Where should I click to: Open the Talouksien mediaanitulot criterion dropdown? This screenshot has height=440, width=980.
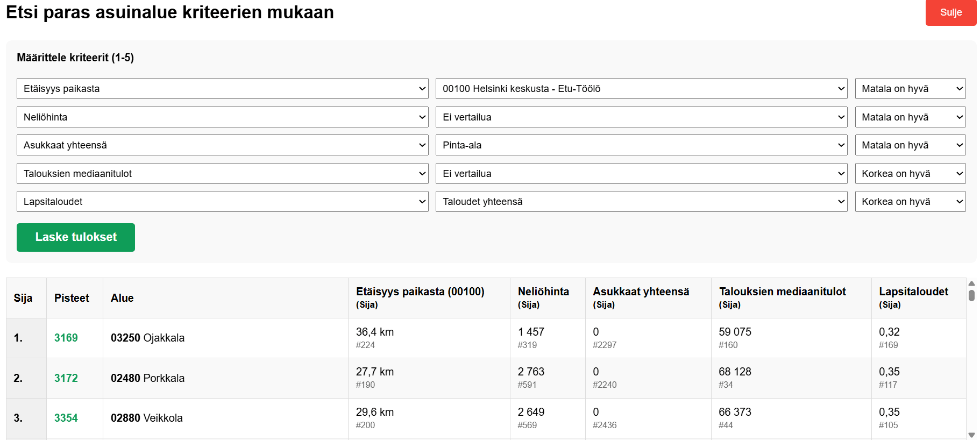point(223,174)
